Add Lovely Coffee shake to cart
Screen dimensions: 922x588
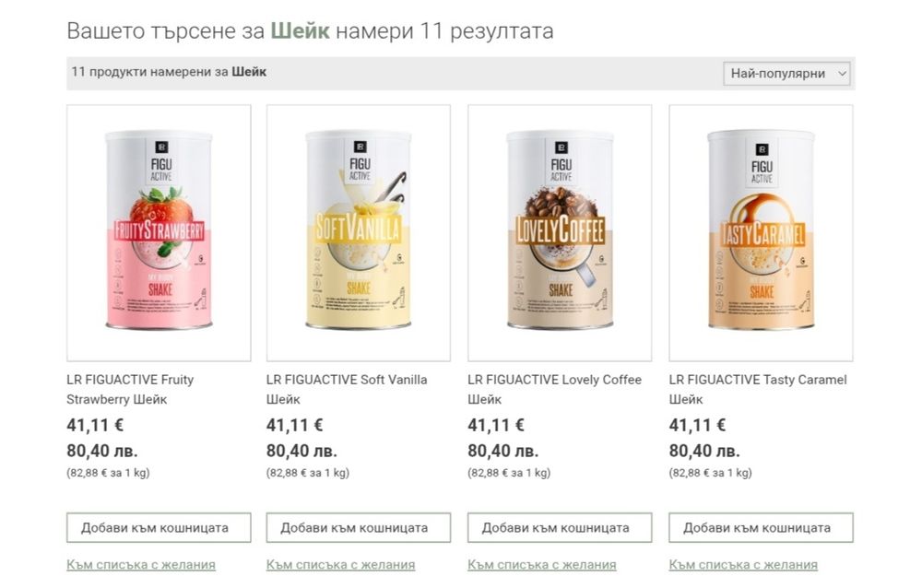560,527
